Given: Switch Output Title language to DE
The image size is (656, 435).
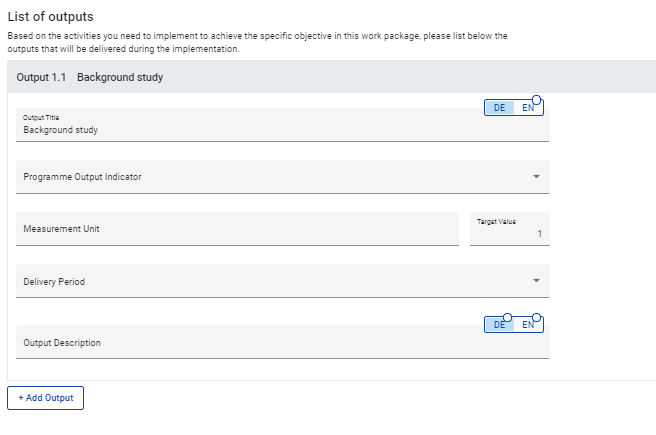Looking at the screenshot, I should click(x=499, y=108).
